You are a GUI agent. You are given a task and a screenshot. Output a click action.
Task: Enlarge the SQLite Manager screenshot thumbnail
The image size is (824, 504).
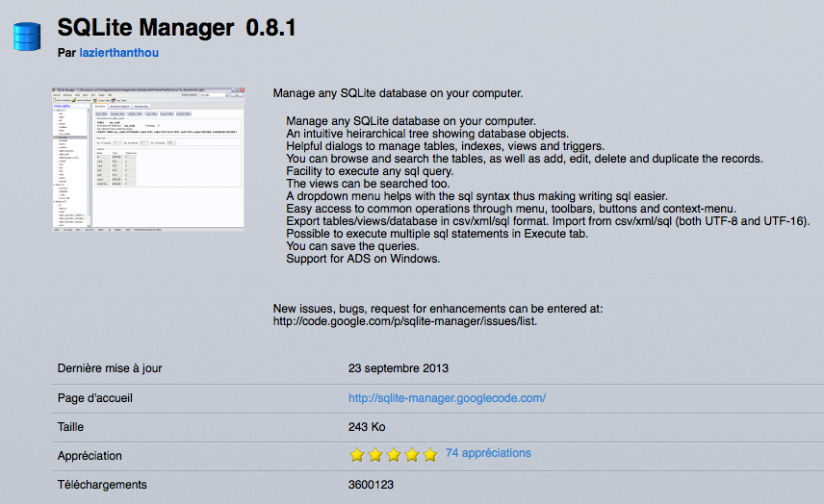coord(147,159)
